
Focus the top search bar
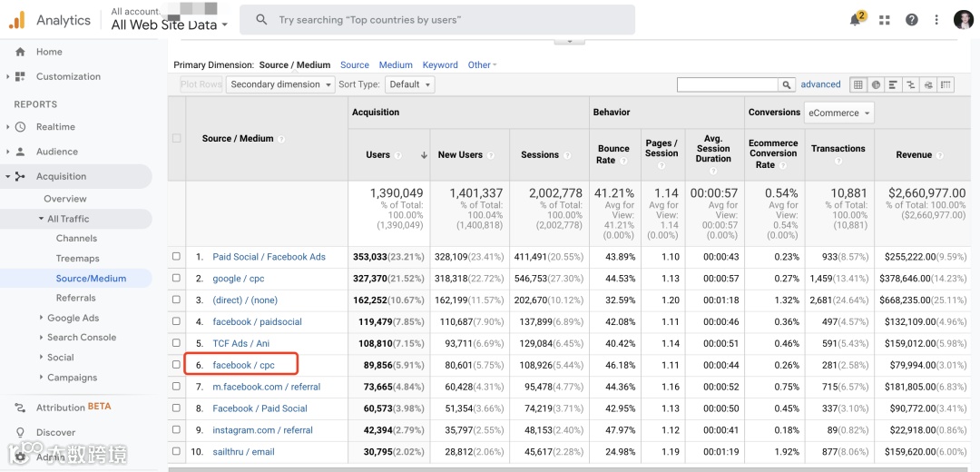pos(437,20)
